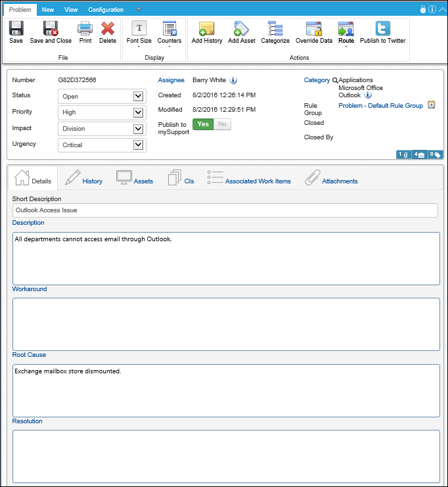Open the Configuration ribbon tab

pos(106,10)
